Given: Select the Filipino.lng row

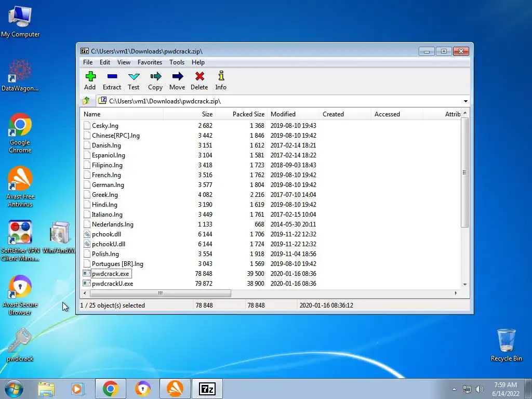Looking at the screenshot, I should [x=271, y=165].
